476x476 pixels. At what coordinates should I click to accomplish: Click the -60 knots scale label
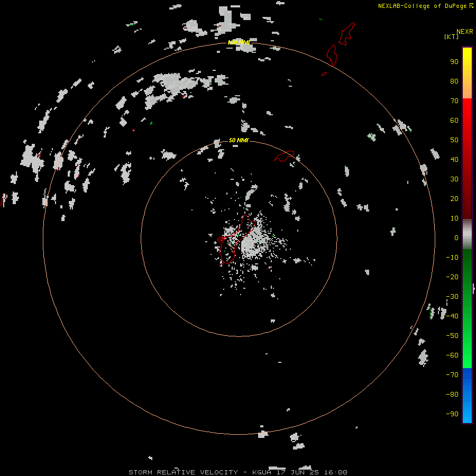pyautogui.click(x=452, y=355)
